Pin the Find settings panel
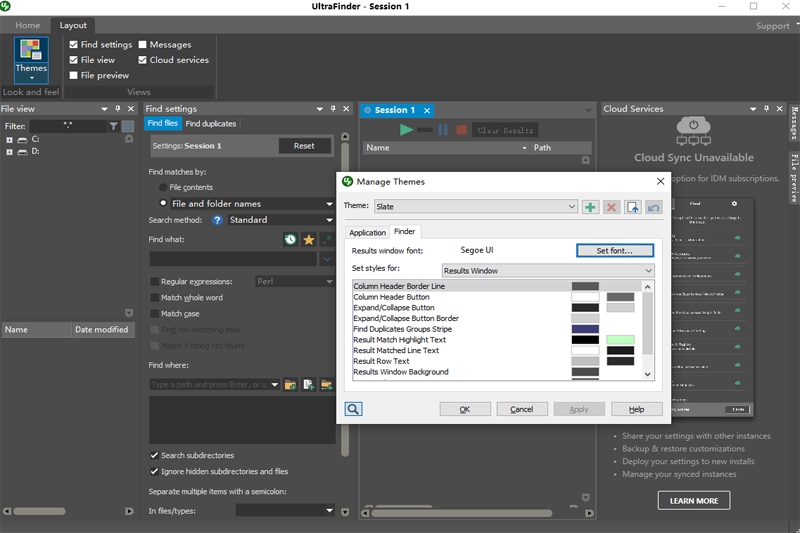 (x=333, y=109)
